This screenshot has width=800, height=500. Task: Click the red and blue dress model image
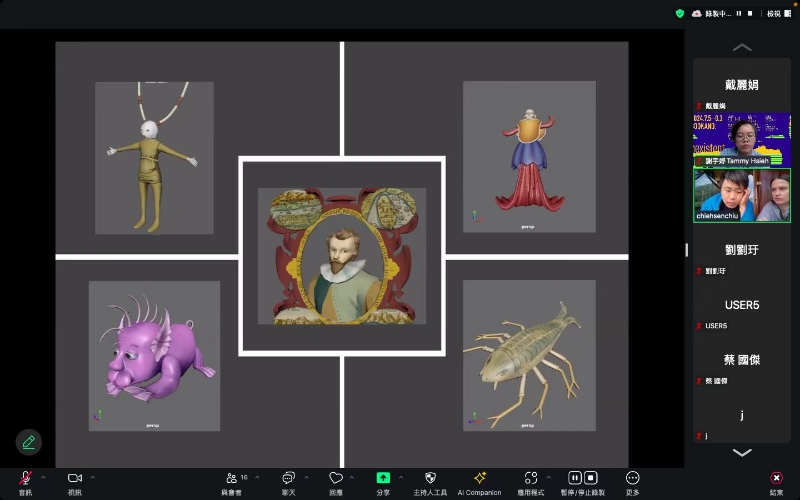[x=529, y=157]
